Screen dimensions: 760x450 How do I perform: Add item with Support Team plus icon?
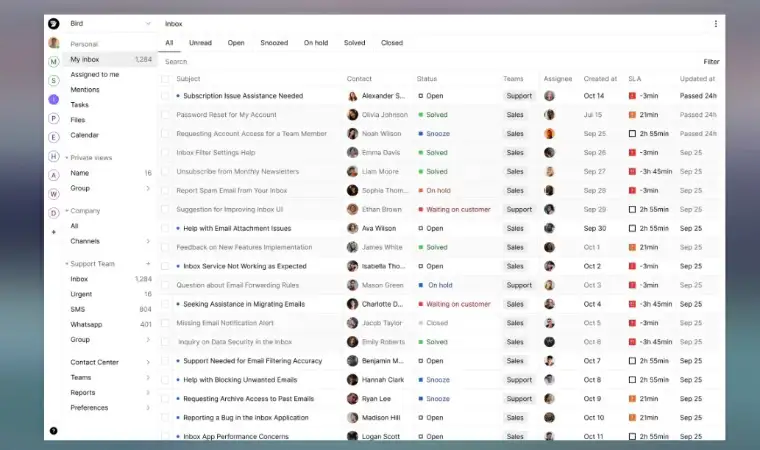click(148, 264)
